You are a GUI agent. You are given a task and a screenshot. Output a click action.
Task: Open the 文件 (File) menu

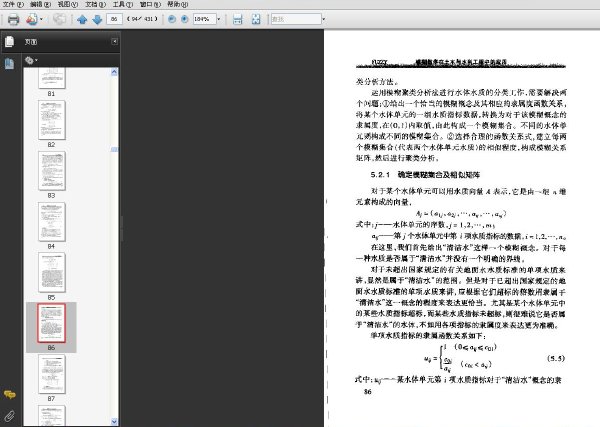13,5
